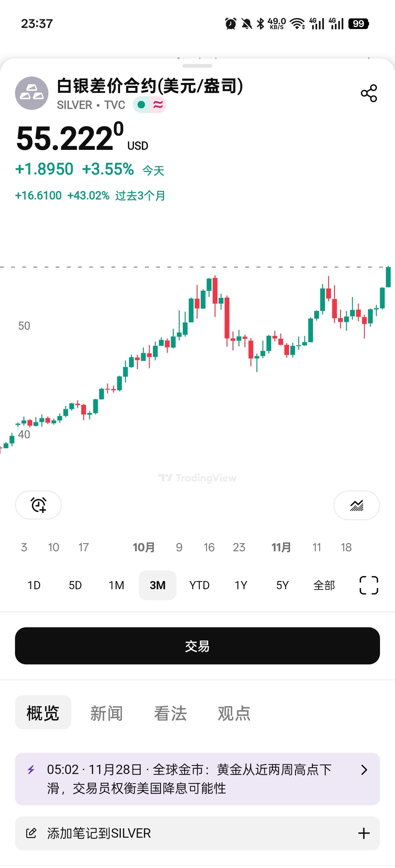Tap the plus icon to add note
The height and width of the screenshot is (868, 395).
pyautogui.click(x=364, y=833)
